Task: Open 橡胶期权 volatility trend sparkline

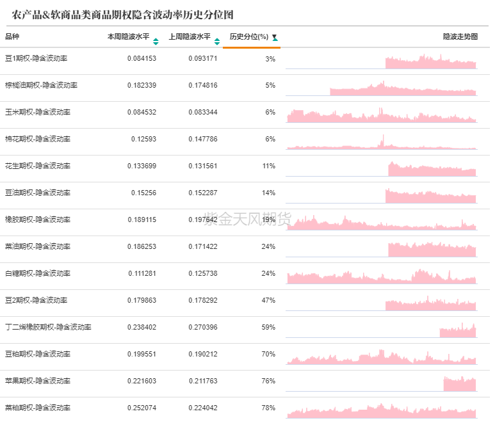Action: pyautogui.click(x=382, y=222)
